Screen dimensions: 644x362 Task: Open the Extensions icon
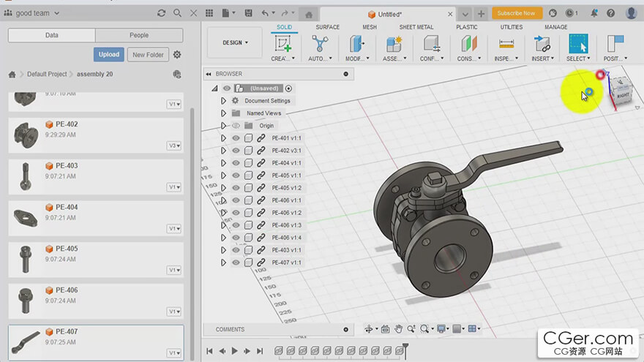(553, 13)
